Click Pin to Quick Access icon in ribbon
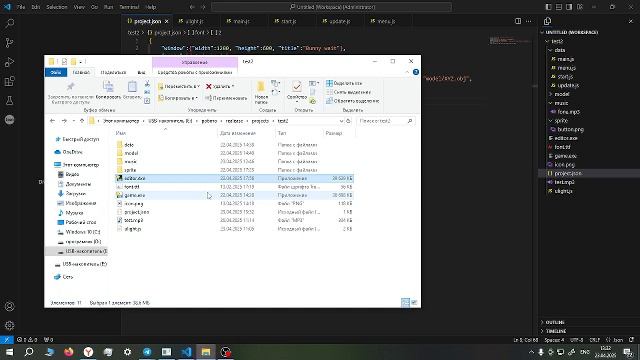Screen dimensions: 640x360 [x=70, y=87]
